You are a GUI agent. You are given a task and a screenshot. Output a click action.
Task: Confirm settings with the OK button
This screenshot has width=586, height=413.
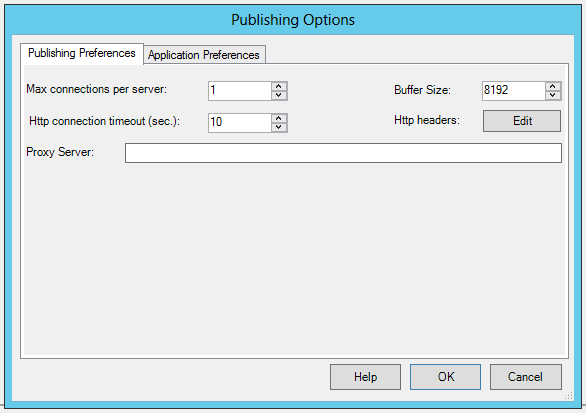click(x=445, y=377)
